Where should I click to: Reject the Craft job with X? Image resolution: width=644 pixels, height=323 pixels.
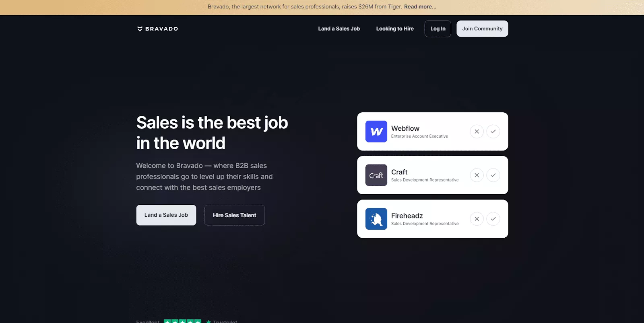(x=477, y=175)
